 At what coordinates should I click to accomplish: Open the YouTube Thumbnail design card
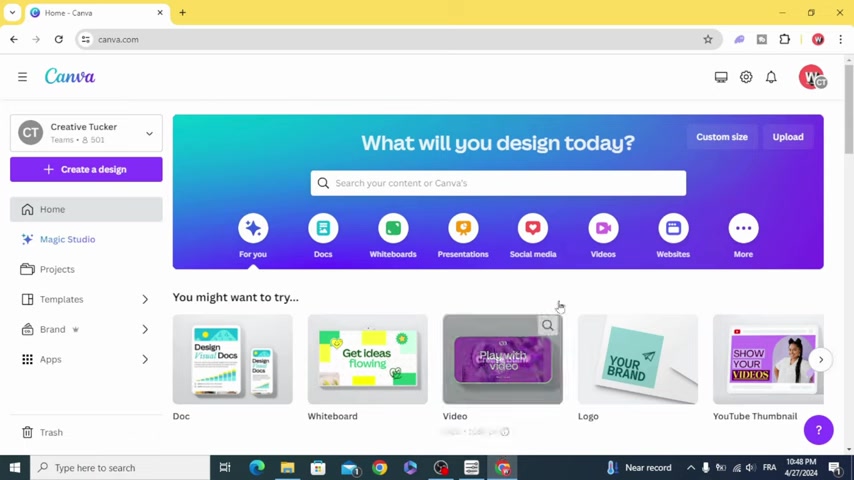click(768, 359)
